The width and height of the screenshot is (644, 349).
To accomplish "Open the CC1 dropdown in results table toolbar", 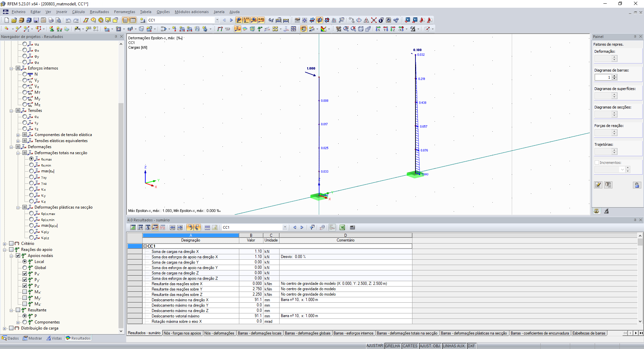I will pos(285,227).
